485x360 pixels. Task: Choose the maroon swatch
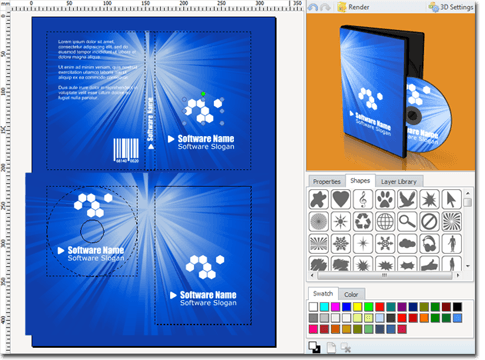point(446,307)
